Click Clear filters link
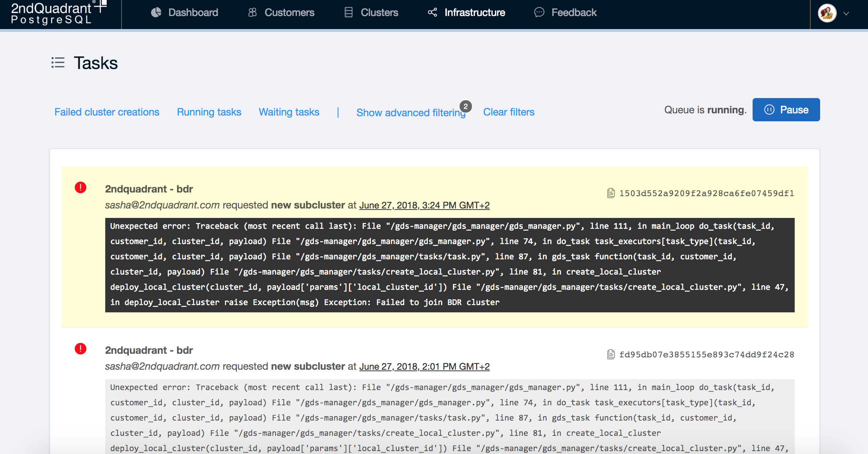This screenshot has width=868, height=454. click(x=508, y=112)
